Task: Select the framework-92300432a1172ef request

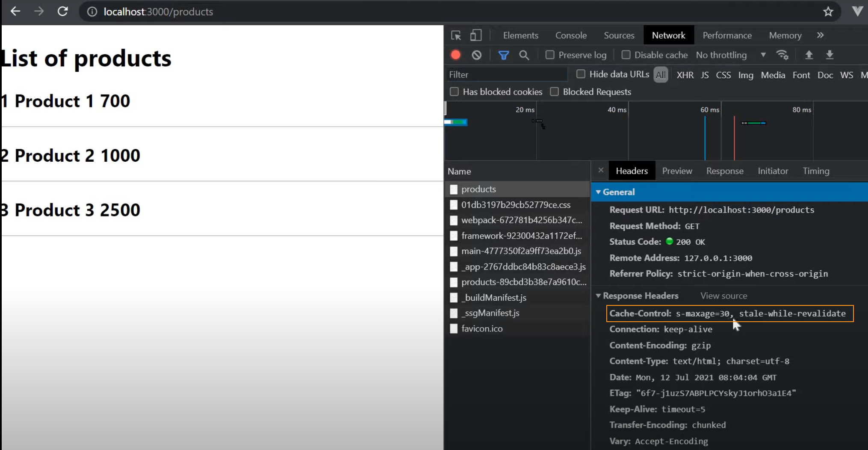Action: pyautogui.click(x=517, y=236)
